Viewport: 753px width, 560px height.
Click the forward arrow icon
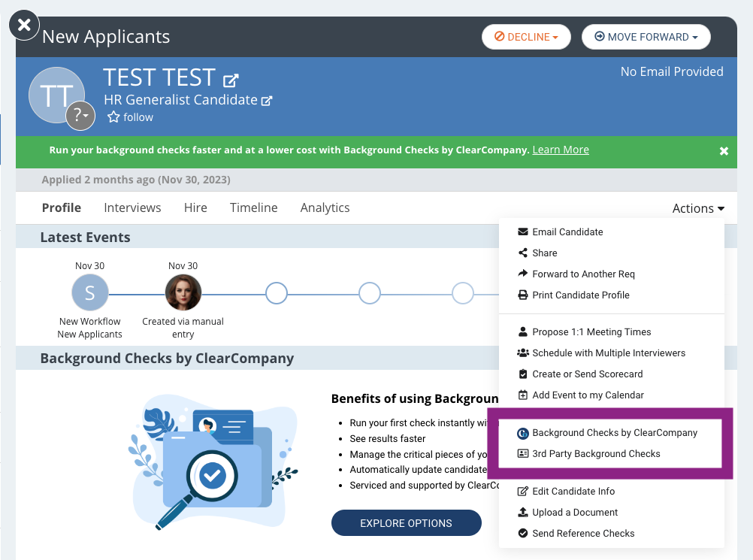tap(523, 274)
